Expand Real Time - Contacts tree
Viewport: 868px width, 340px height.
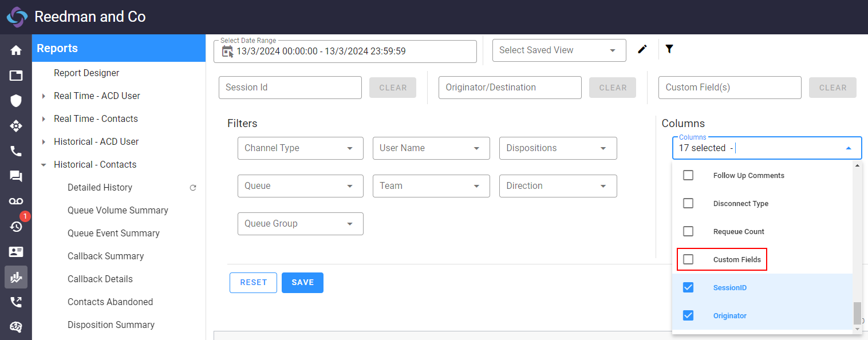tap(44, 119)
